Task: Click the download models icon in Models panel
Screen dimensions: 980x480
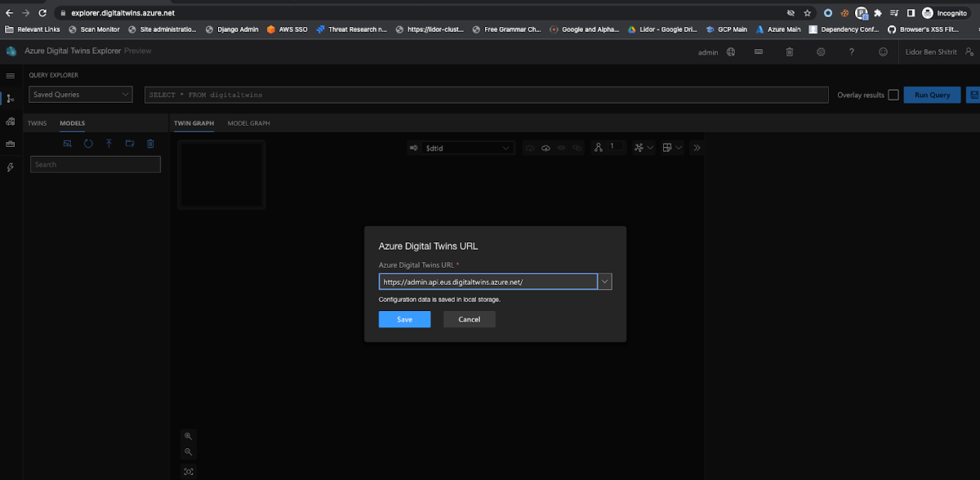Action: (x=68, y=144)
